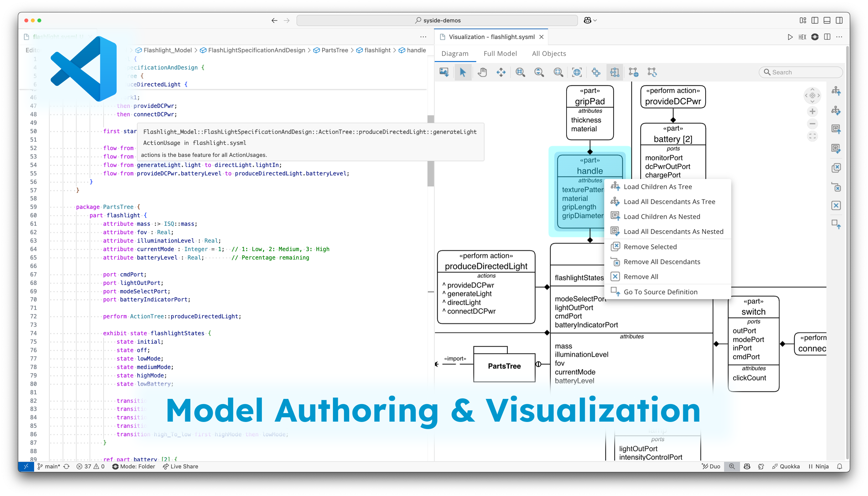Screen dimensions: 868x496
Task: Click the export diagram image icon
Action: [444, 72]
